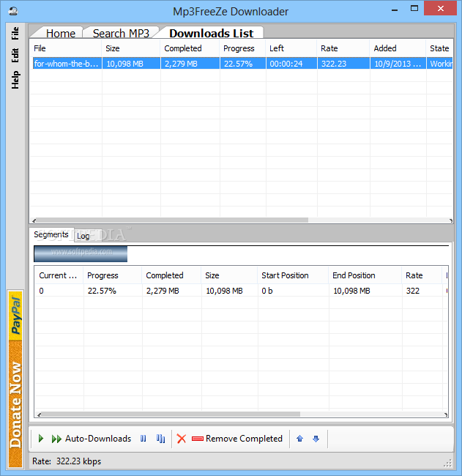
Task: Click the Remove Completed label
Action: [244, 439]
